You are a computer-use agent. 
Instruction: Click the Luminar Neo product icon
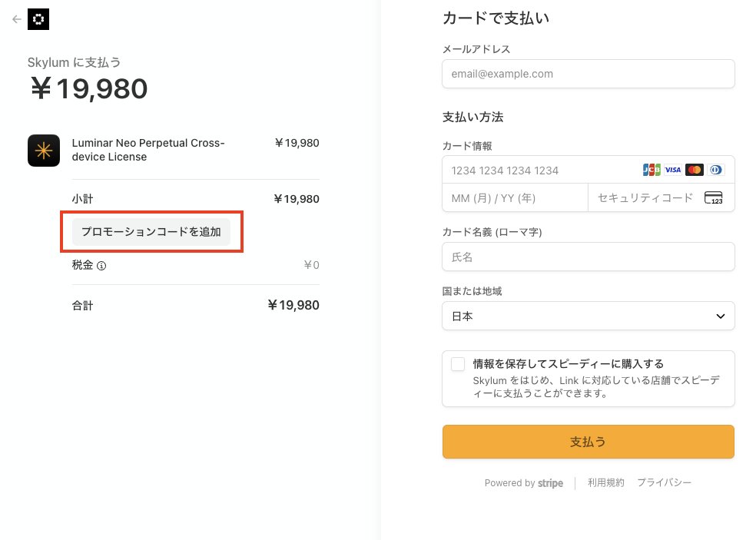click(44, 151)
